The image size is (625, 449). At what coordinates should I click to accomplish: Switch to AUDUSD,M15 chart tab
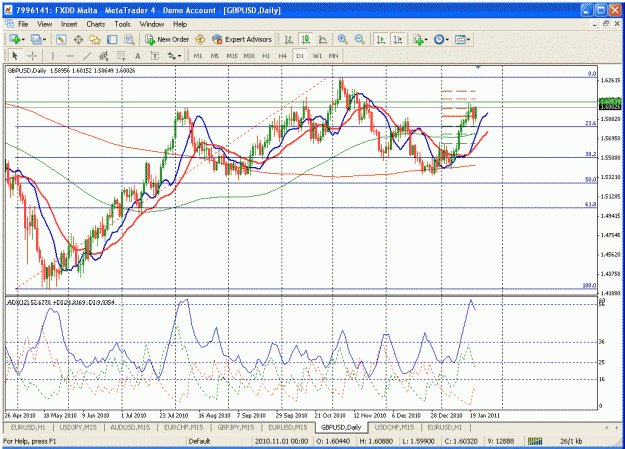[130, 427]
